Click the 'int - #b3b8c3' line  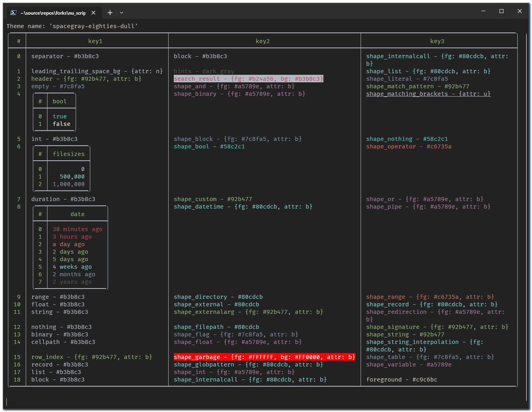tap(55, 139)
